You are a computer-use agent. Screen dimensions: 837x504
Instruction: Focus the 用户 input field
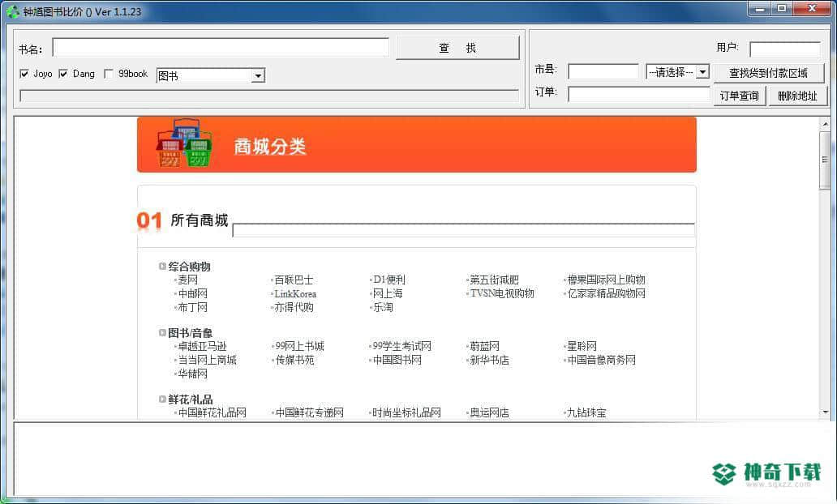point(785,49)
